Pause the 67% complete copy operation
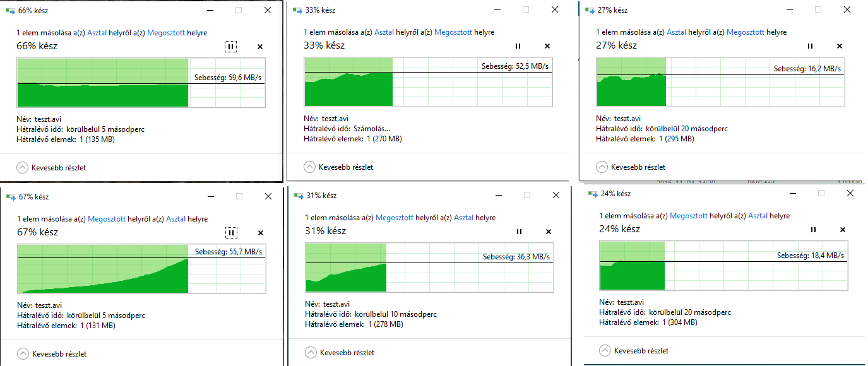 point(231,233)
